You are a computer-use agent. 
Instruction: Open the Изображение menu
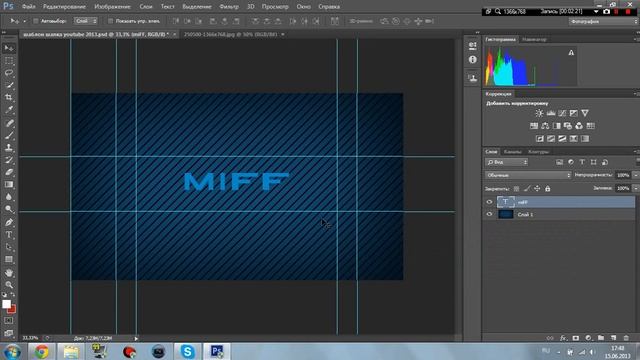pyautogui.click(x=112, y=7)
